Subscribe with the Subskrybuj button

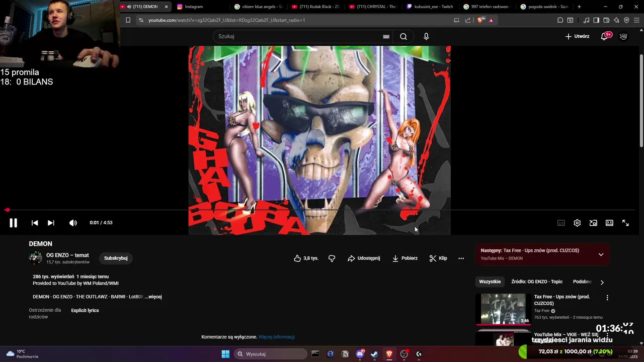(116, 258)
